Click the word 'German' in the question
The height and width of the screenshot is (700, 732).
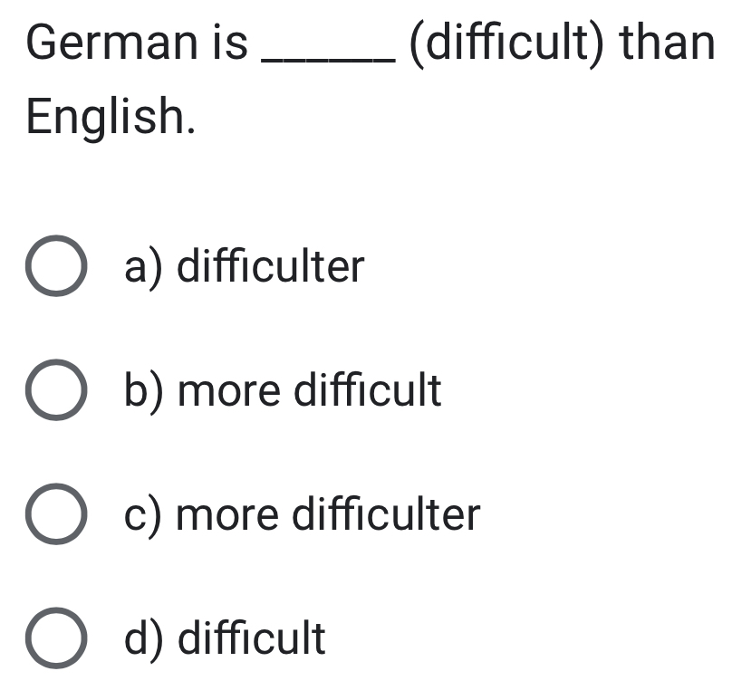pos(112,43)
